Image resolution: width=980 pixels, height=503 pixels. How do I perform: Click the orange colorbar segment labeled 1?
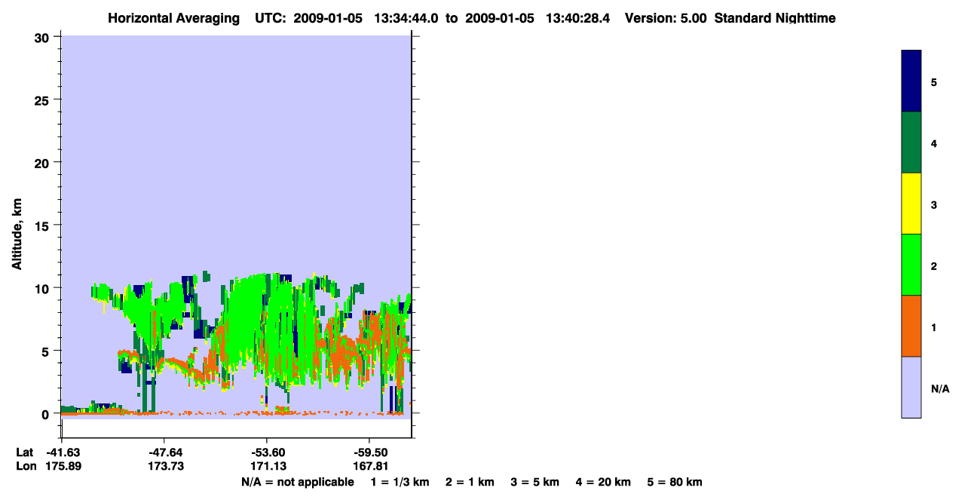point(911,326)
